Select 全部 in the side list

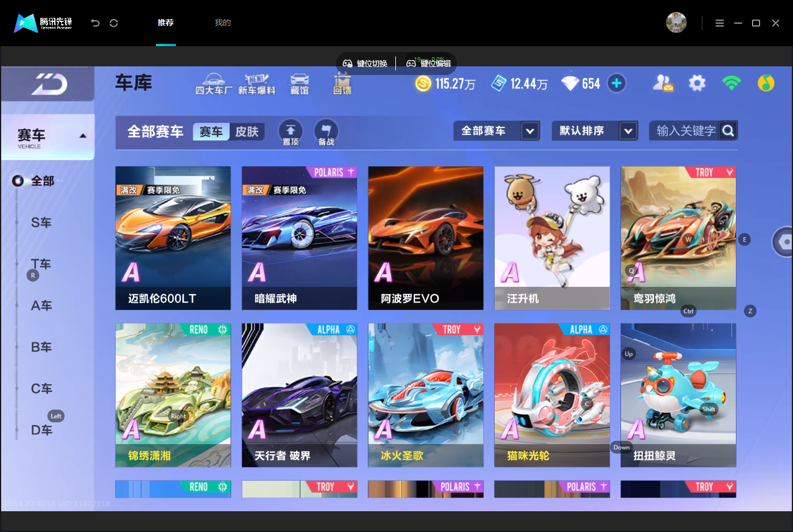click(42, 181)
